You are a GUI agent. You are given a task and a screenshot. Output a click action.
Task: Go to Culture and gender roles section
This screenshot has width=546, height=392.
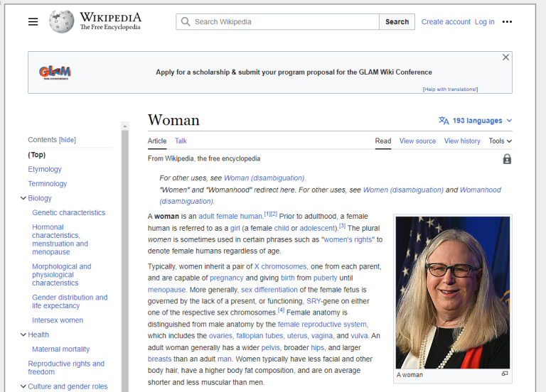(x=68, y=386)
